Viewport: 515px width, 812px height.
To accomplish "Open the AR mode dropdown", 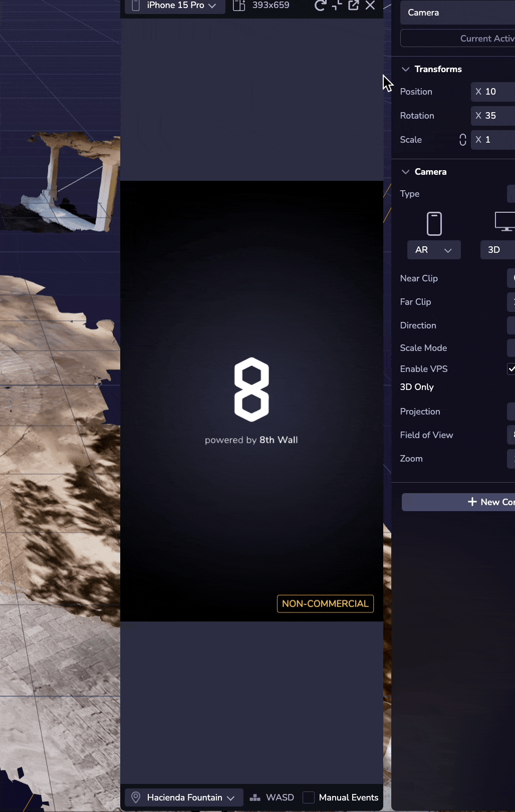I will coord(434,250).
